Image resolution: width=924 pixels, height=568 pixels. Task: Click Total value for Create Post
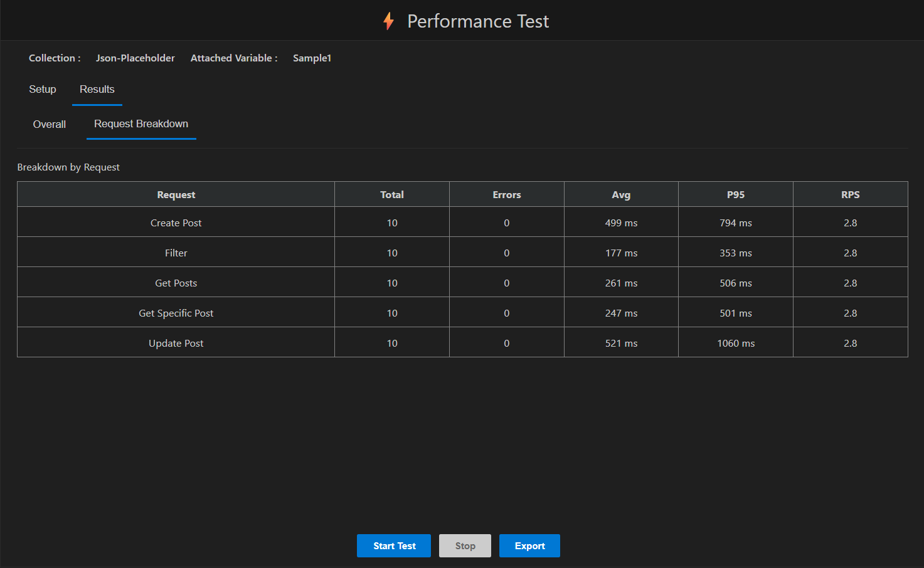point(392,223)
